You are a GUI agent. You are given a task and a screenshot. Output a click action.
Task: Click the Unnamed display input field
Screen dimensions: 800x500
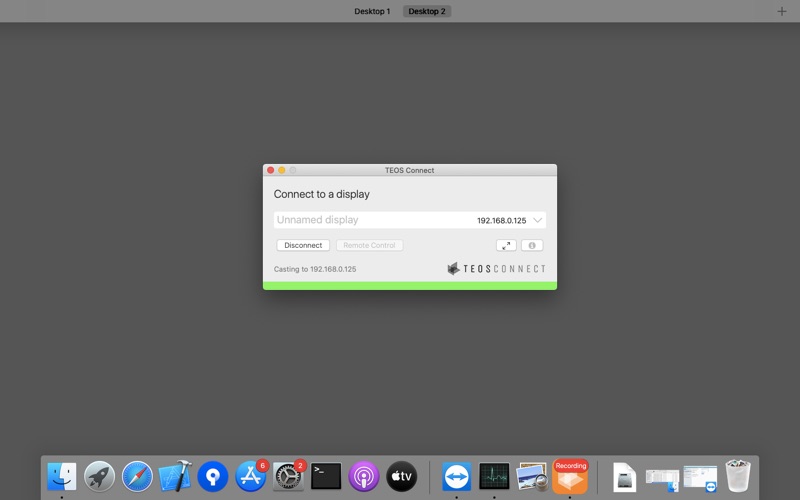coord(410,220)
